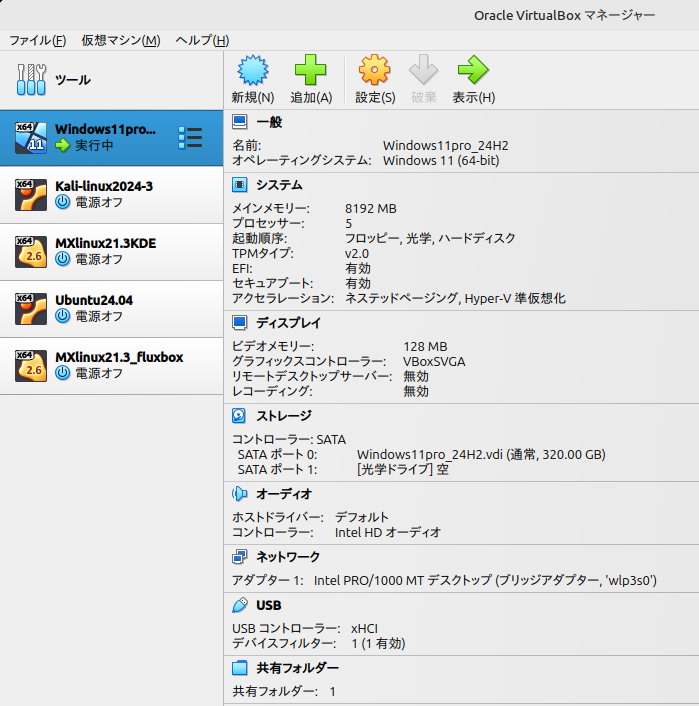Open 設定(S) settings gear icon
699x706 pixels.
point(374,72)
